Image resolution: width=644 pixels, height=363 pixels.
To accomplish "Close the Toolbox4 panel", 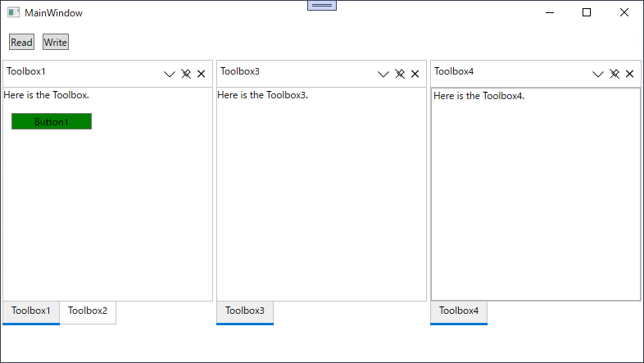I will (629, 74).
